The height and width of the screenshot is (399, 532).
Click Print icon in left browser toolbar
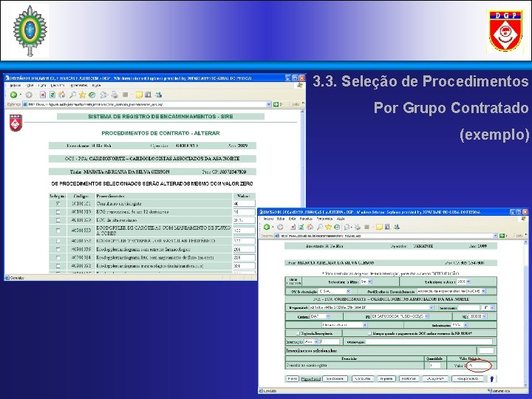[115, 95]
